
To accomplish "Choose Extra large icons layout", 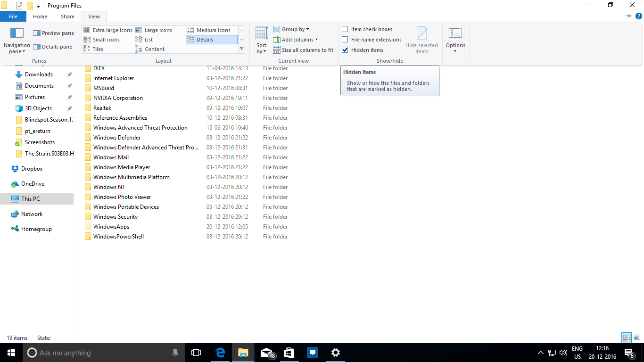I will [x=108, y=30].
